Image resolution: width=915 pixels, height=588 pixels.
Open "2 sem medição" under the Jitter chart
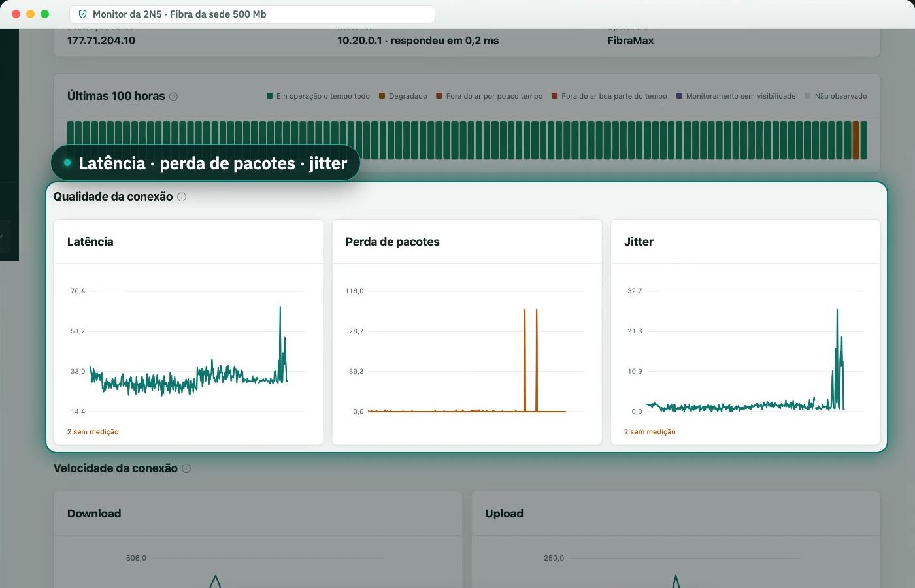pyautogui.click(x=650, y=432)
